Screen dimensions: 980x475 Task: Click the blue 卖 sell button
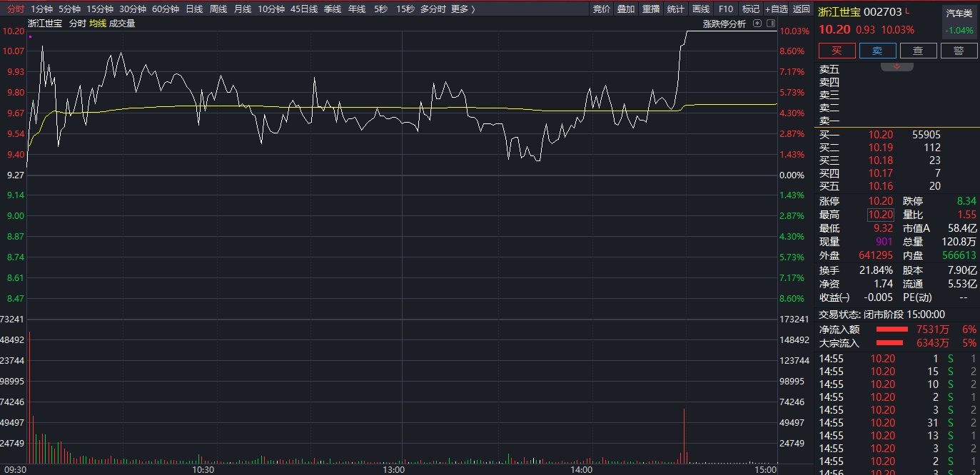(877, 51)
